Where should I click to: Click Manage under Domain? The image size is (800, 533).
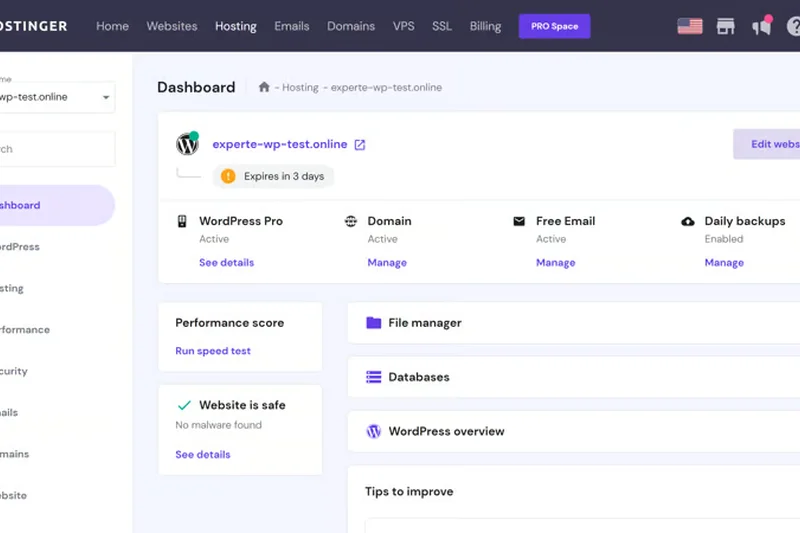(387, 262)
